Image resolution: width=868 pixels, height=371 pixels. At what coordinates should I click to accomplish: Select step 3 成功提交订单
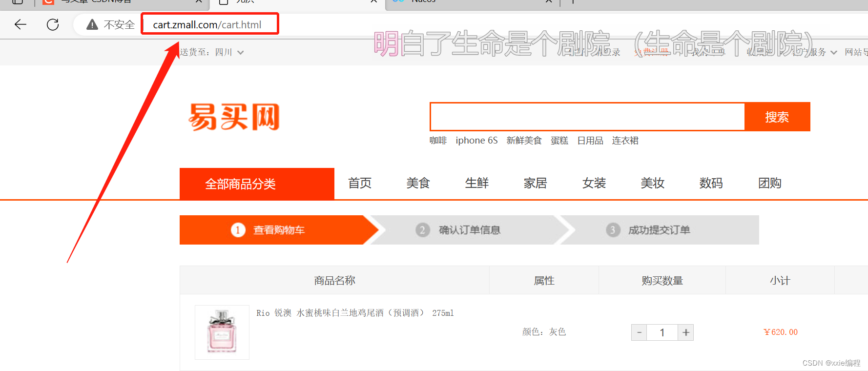tap(659, 230)
